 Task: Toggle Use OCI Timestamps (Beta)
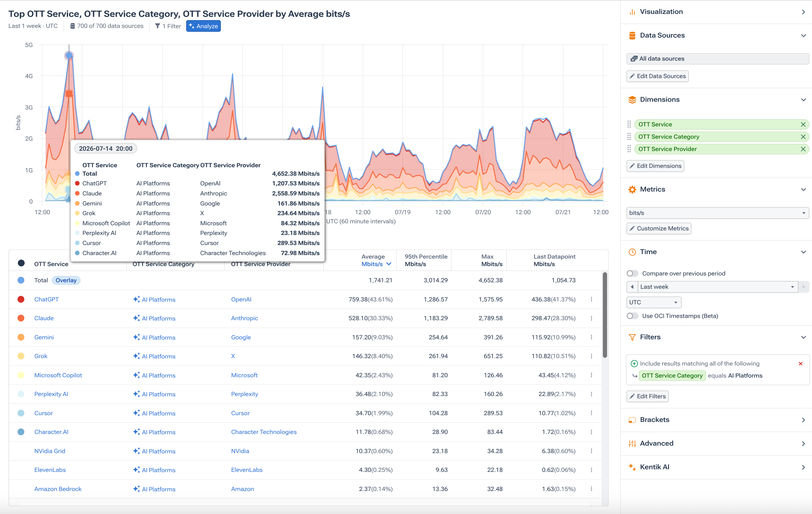point(632,316)
